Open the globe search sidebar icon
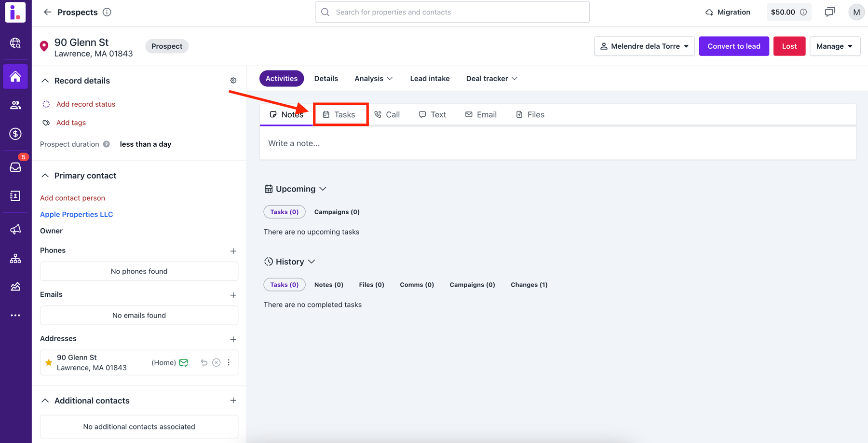The height and width of the screenshot is (443, 868). [15, 43]
